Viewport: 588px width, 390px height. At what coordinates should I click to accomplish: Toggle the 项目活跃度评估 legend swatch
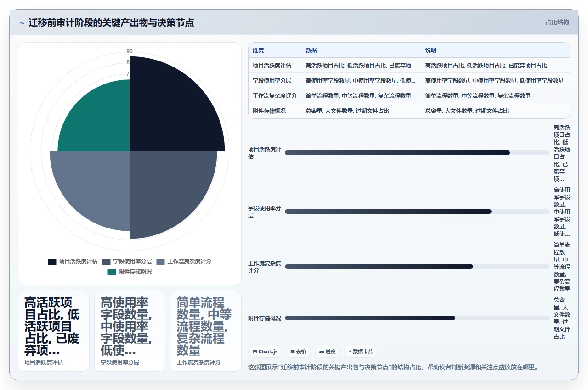(52, 262)
